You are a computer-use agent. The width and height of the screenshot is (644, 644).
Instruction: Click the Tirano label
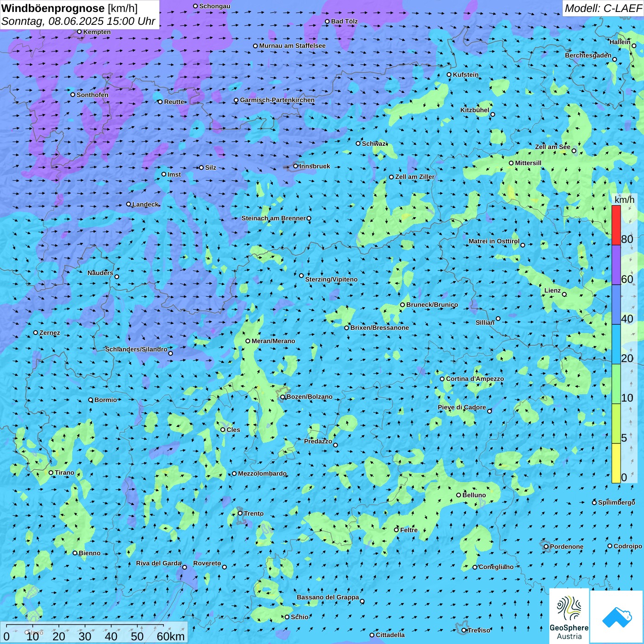(x=64, y=472)
